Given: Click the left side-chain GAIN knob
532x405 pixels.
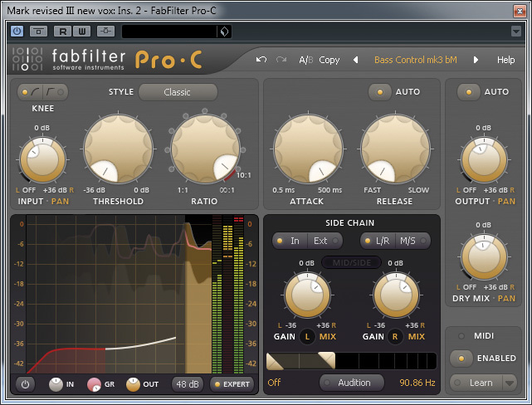Looking at the screenshot, I should 307,295.
